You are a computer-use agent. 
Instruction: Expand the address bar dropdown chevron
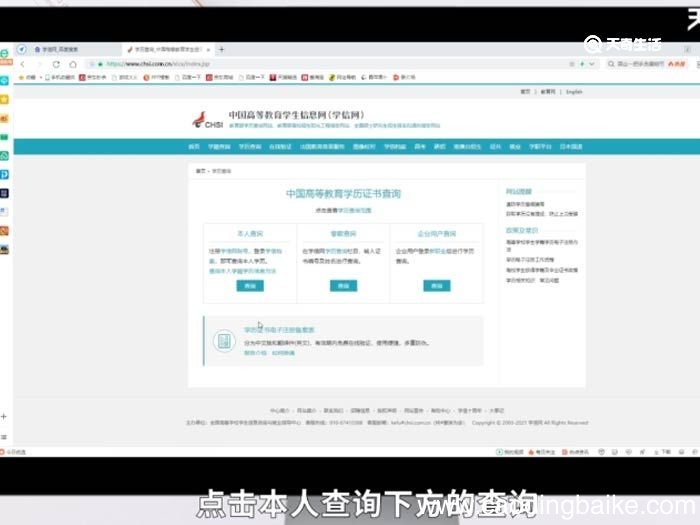[592, 64]
